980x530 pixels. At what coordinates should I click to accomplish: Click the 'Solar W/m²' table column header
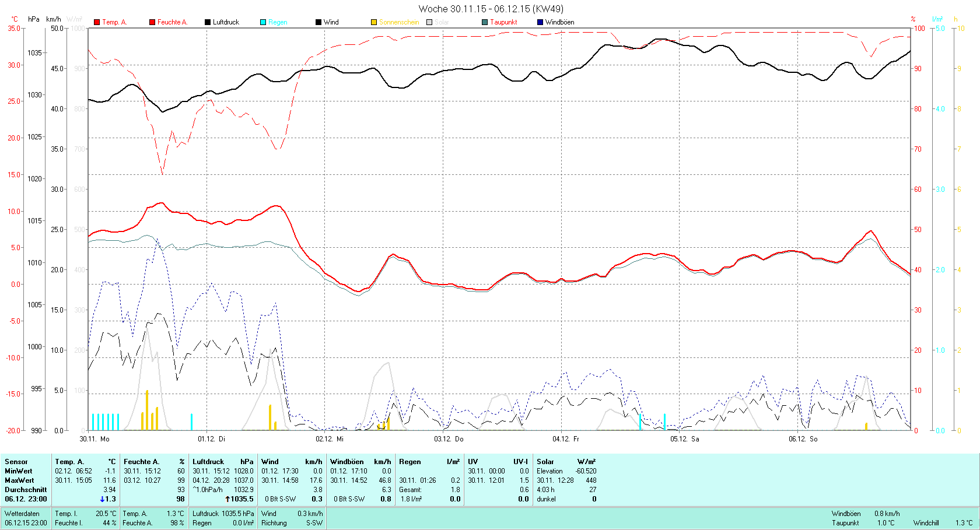coord(566,462)
